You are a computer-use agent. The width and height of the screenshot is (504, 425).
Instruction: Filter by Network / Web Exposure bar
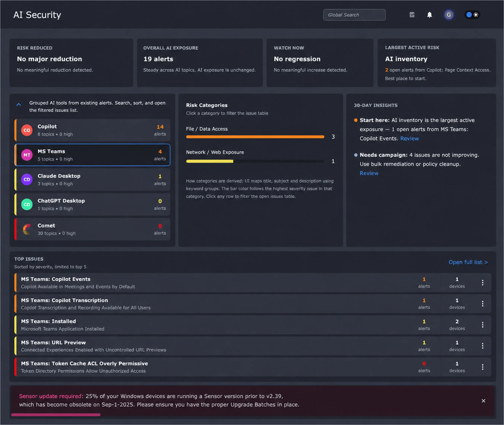(x=255, y=161)
